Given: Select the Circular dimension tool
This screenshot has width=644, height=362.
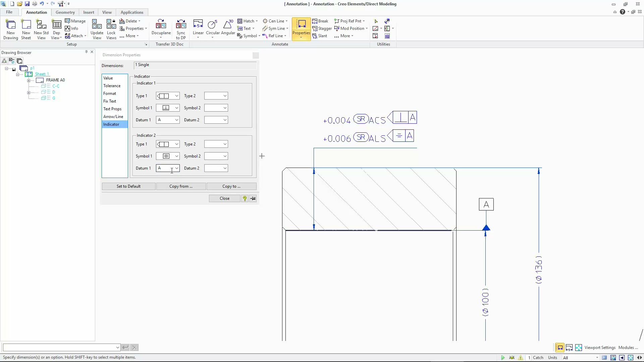Looking at the screenshot, I should point(213,27).
